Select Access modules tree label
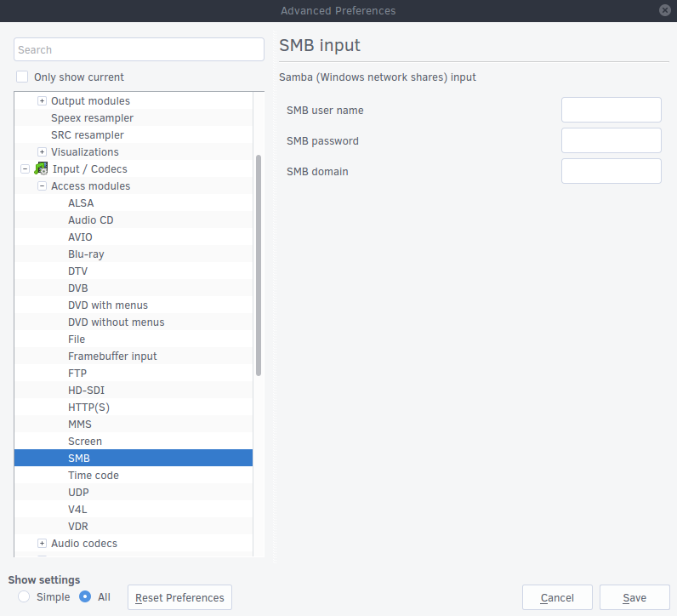 coord(90,185)
